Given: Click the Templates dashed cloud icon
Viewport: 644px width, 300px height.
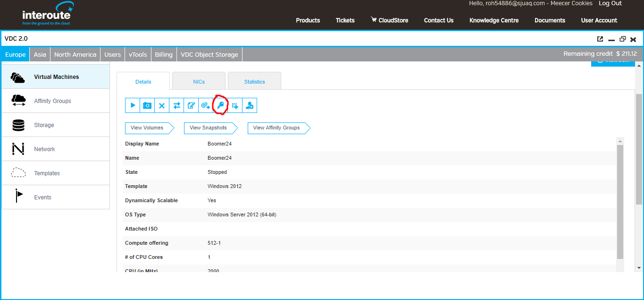Looking at the screenshot, I should pos(18,173).
